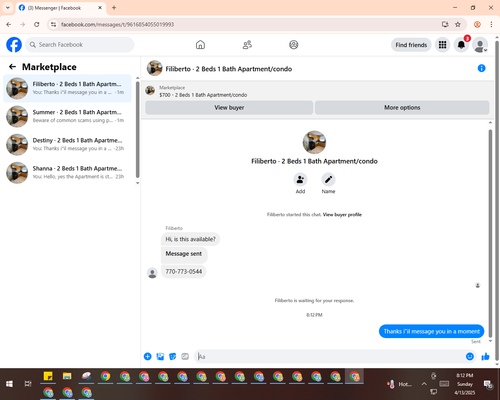Open File Explorer from the taskbar
500x400 pixels.
[x=67, y=376]
